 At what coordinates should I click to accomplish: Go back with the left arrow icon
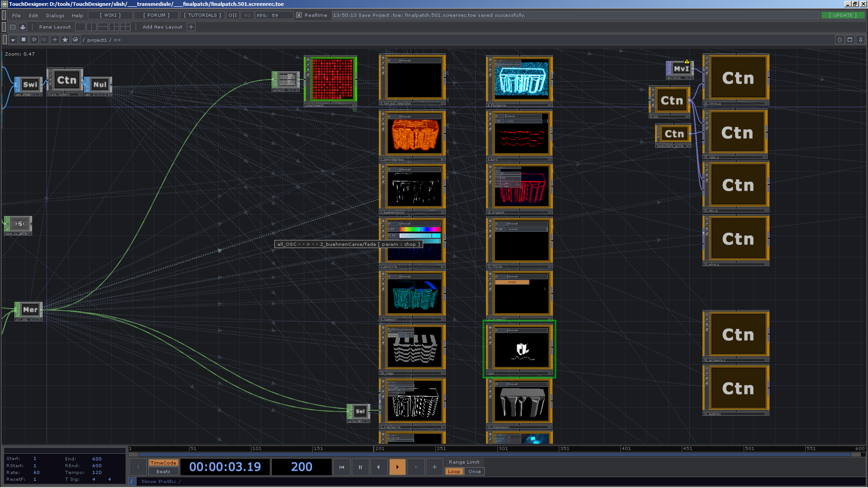[x=34, y=40]
